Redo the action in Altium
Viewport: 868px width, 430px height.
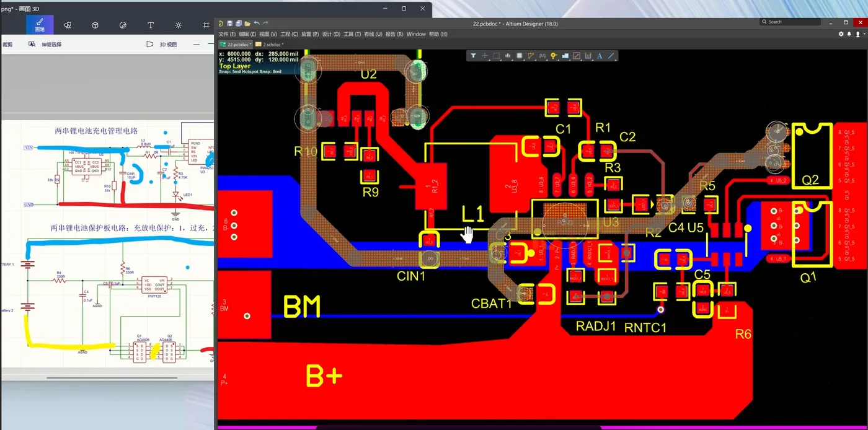pos(265,24)
